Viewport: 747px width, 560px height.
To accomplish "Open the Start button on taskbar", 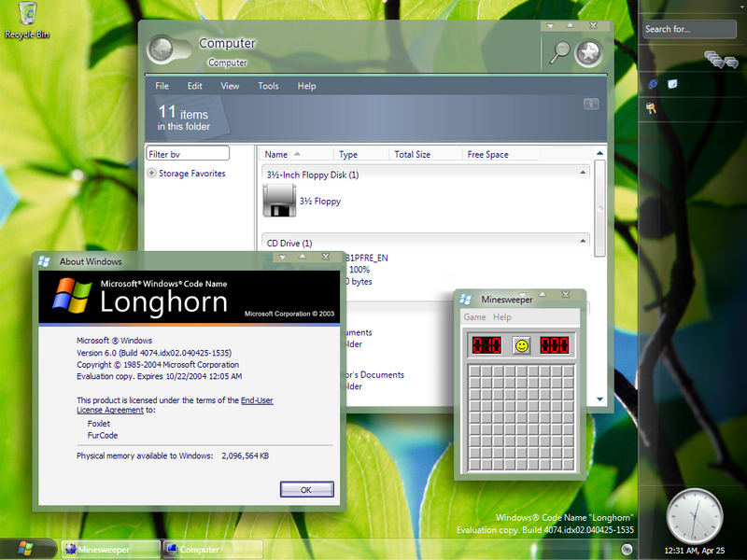I will point(25,549).
